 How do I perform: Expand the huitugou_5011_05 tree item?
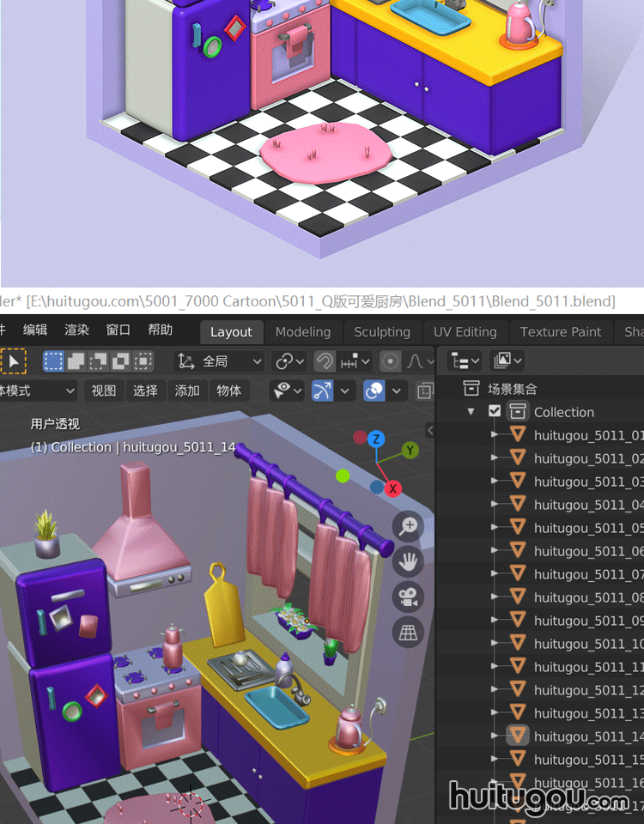click(495, 528)
